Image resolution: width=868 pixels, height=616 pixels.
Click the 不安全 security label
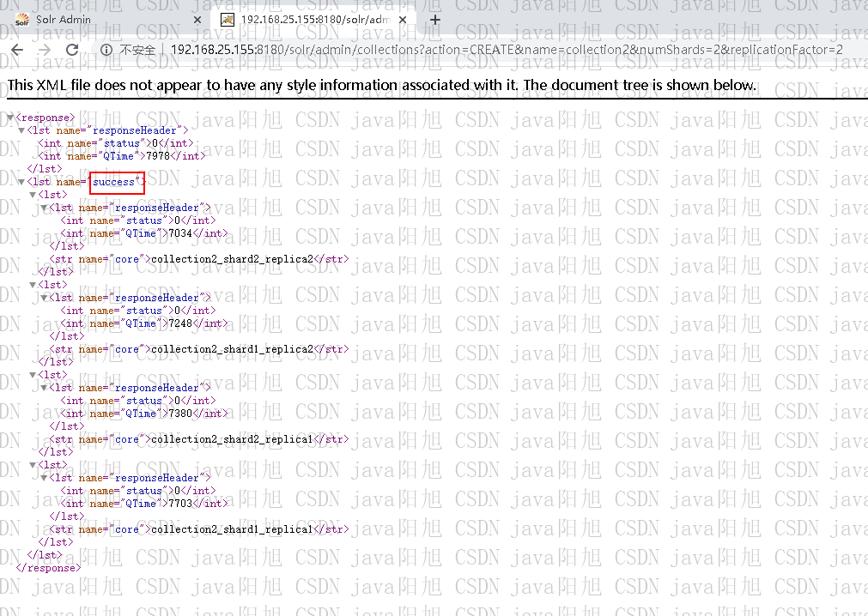pyautogui.click(x=137, y=50)
